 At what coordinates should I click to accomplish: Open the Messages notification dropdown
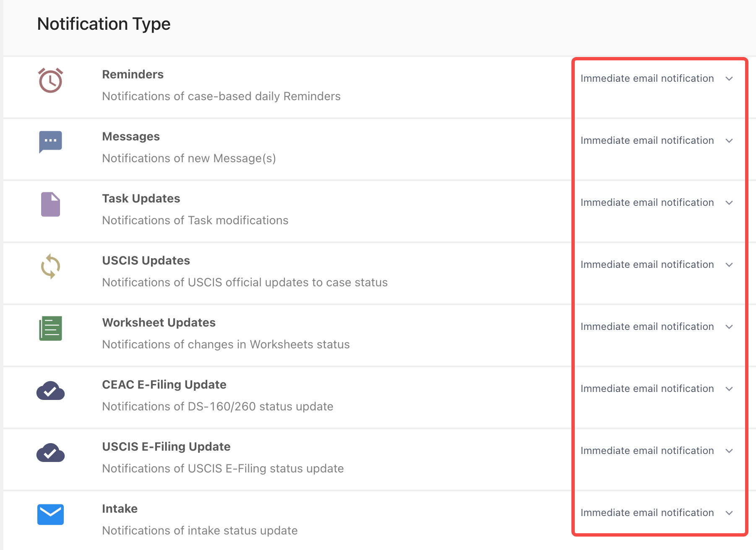657,140
